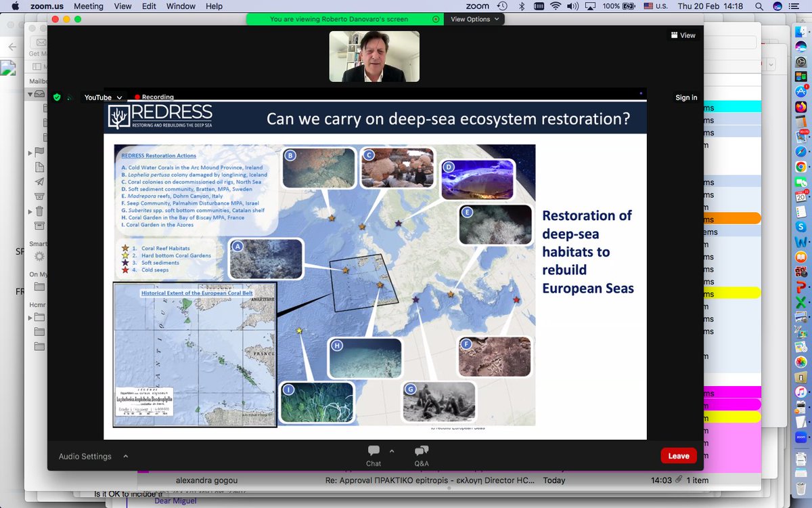The width and height of the screenshot is (812, 508).
Task: Open Skype from the Dock
Action: tap(800, 227)
